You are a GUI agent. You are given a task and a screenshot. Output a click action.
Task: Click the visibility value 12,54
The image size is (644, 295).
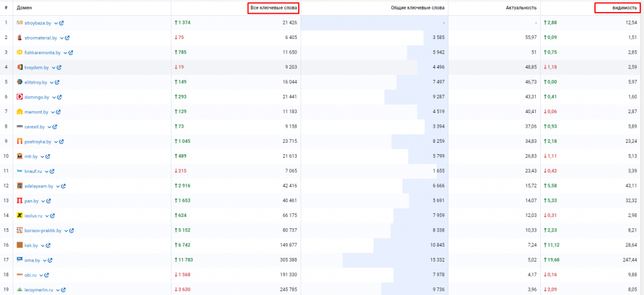coord(631,23)
